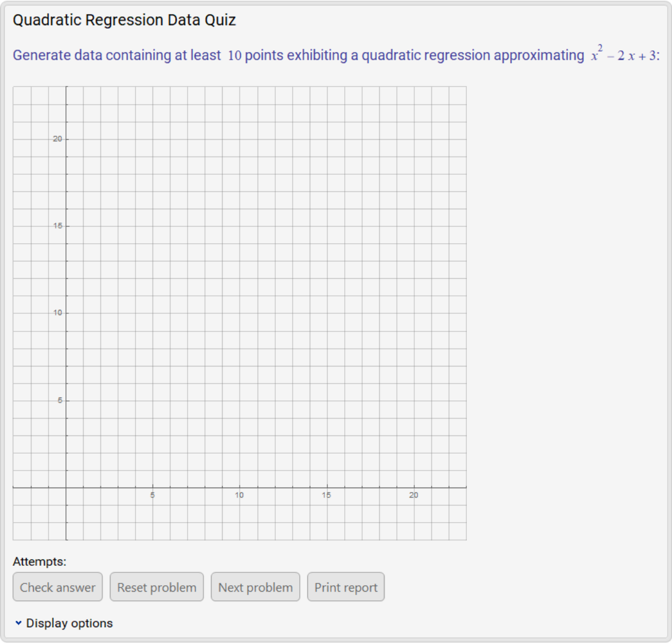This screenshot has width=672, height=643.
Task: Place a point at (-1, 6) on the grid
Action: click(x=49, y=383)
